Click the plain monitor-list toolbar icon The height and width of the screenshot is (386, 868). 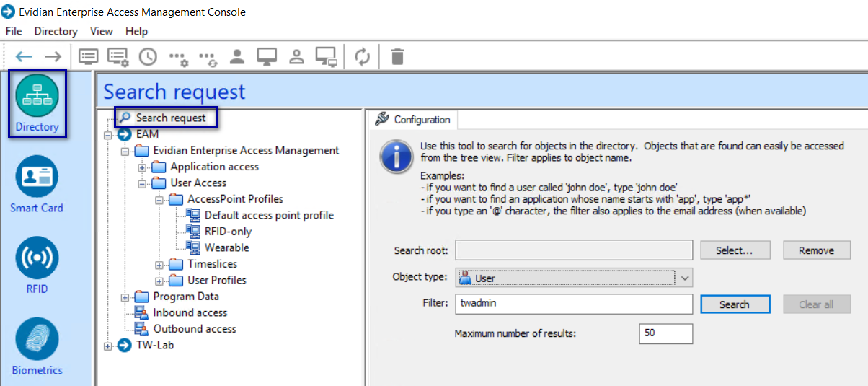click(x=88, y=56)
